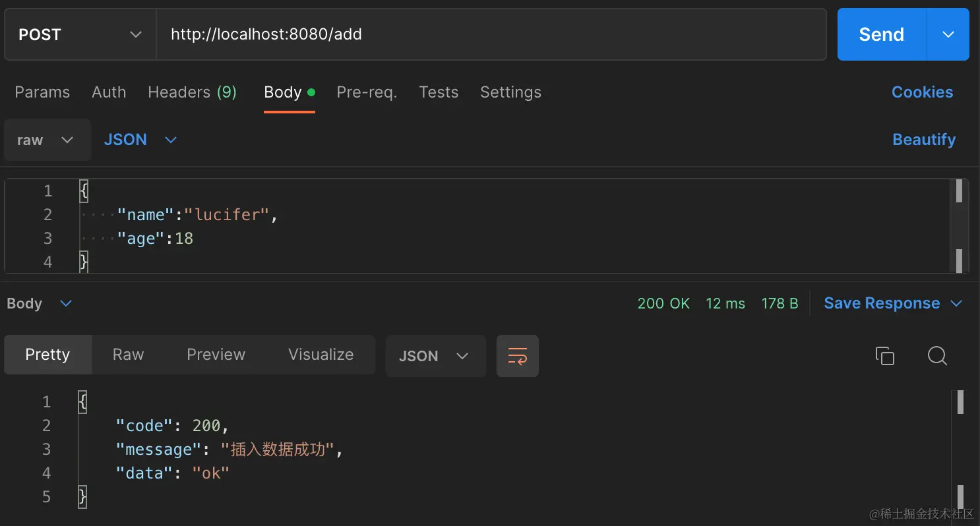Copy the response body

884,355
